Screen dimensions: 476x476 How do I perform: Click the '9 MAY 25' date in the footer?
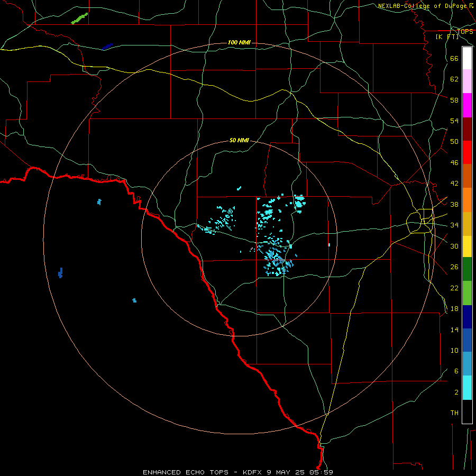[286, 472]
